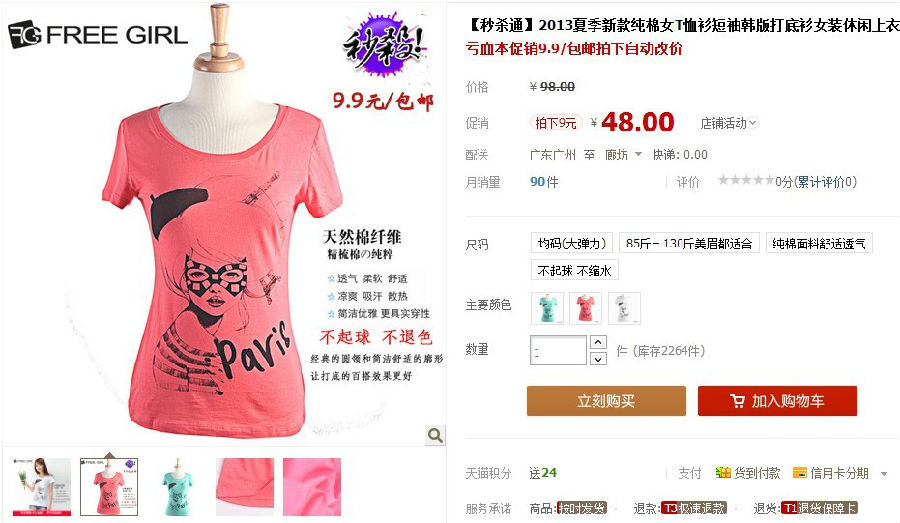This screenshot has height=523, width=900.
Task: Click the cash on delivery icon
Action: click(x=723, y=472)
